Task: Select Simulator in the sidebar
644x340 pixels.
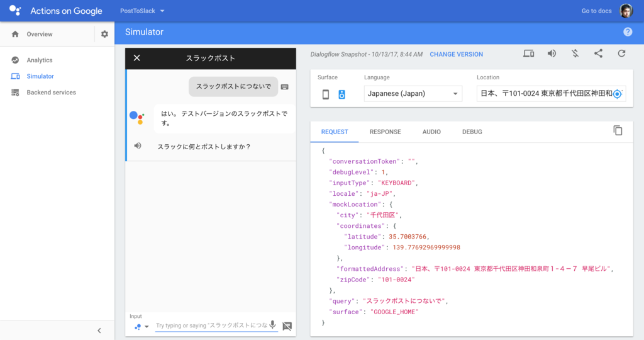Action: click(x=40, y=76)
